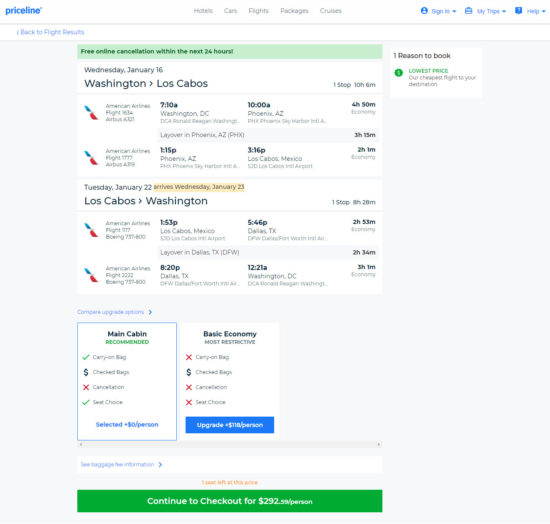Click the Help chat icon
The image size is (550, 524).
pyautogui.click(x=518, y=11)
